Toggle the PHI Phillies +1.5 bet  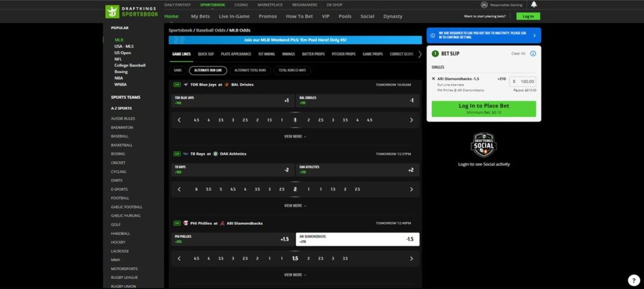[233, 239]
